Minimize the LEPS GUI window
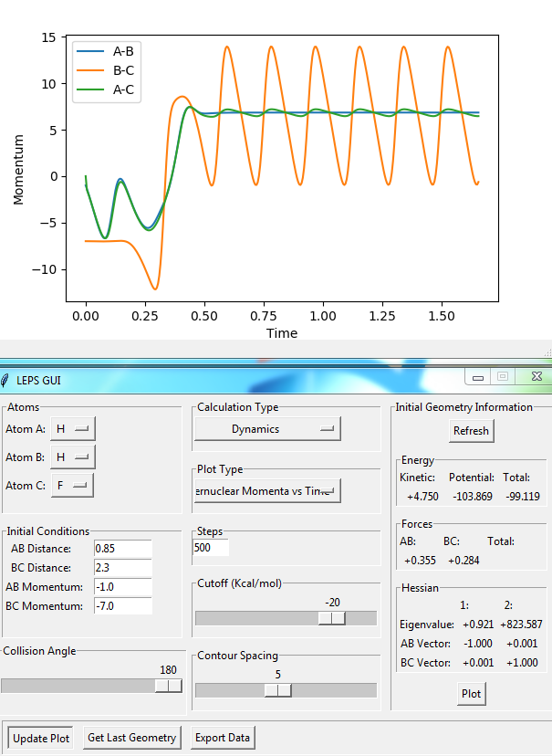 [x=478, y=377]
